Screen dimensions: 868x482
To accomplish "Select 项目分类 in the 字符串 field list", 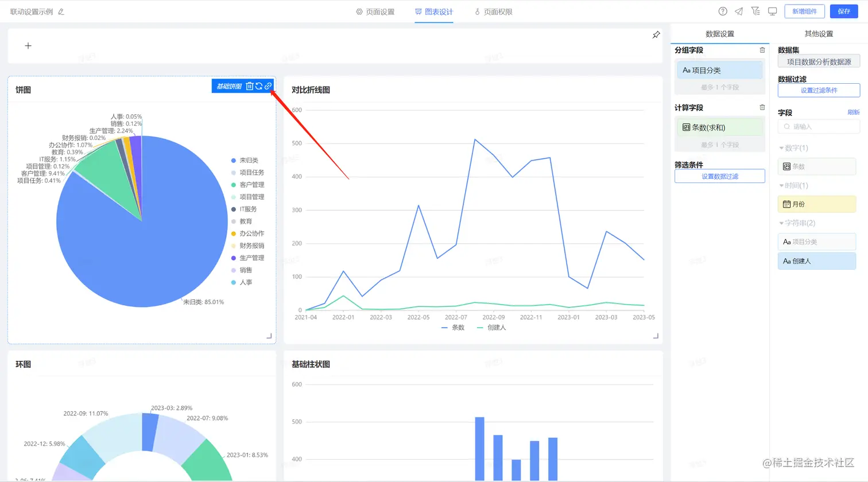I will point(817,242).
